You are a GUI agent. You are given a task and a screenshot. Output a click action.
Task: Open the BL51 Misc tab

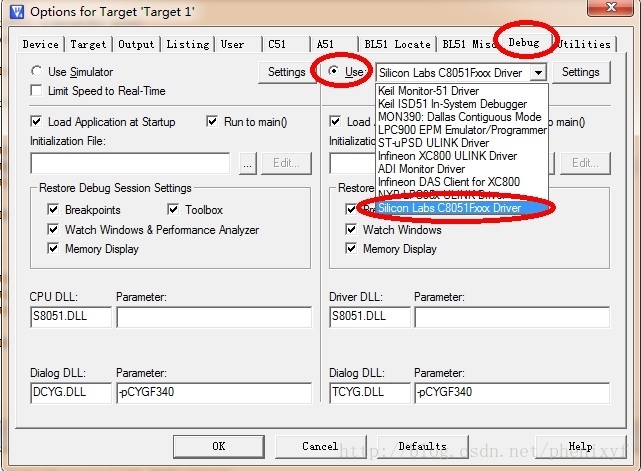pos(468,44)
